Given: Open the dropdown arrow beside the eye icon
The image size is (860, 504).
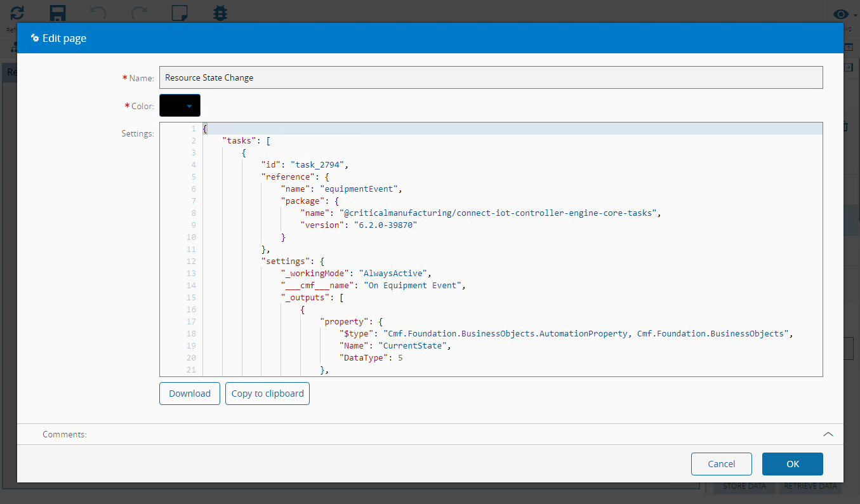Looking at the screenshot, I should 855,15.
